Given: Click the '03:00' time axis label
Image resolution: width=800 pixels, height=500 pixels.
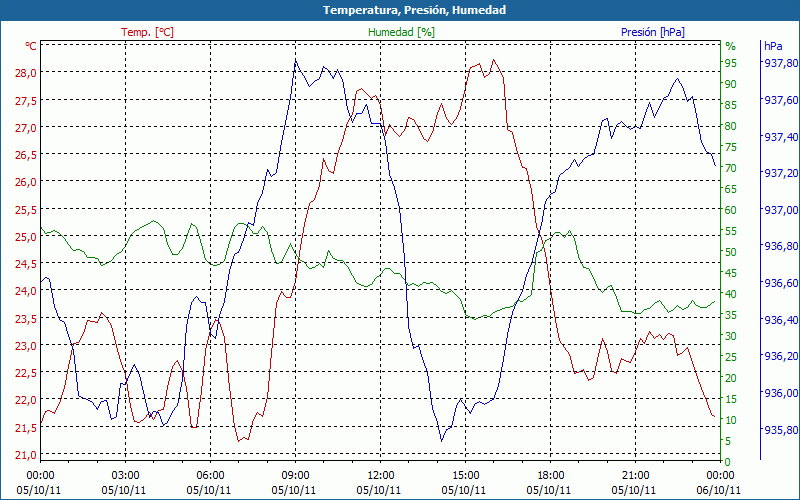Looking at the screenshot, I should coord(125,476).
